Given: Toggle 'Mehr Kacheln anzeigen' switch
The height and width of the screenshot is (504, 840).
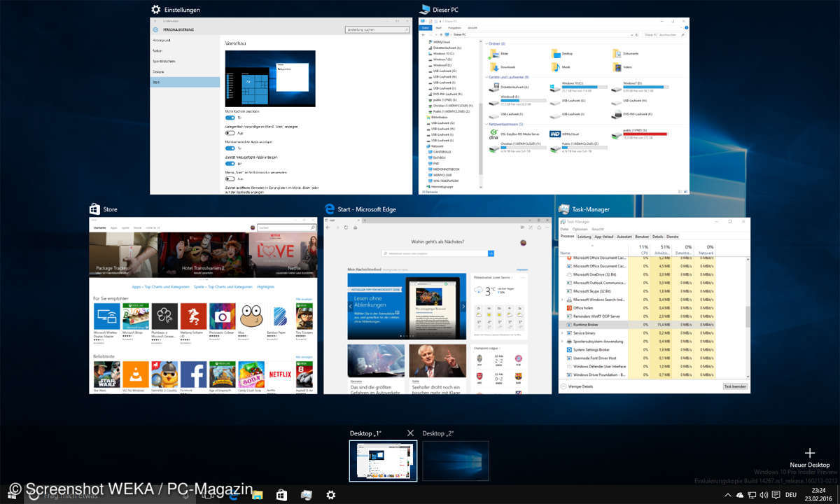Looking at the screenshot, I should pos(230,118).
